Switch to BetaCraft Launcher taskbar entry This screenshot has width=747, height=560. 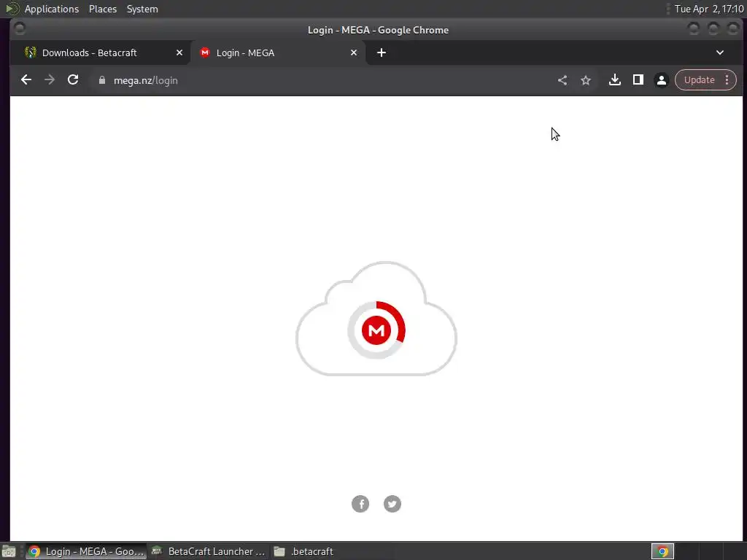[208, 551]
